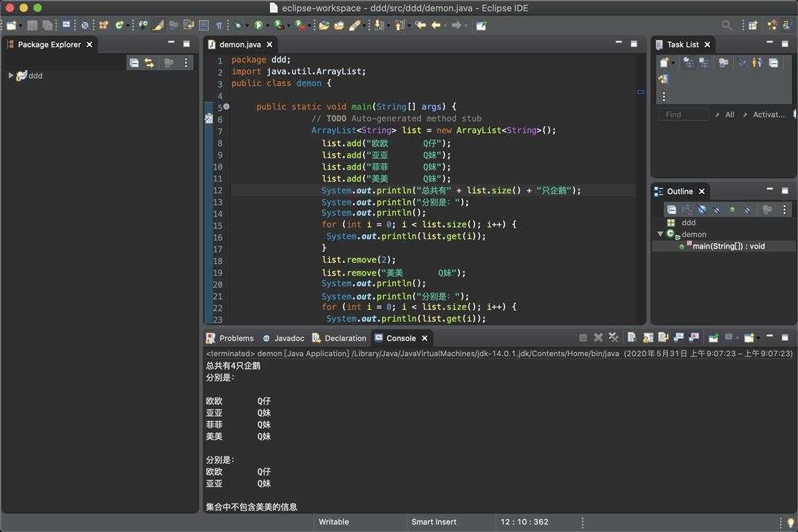Click Synchronize Changed icon in Task List

tap(663, 79)
